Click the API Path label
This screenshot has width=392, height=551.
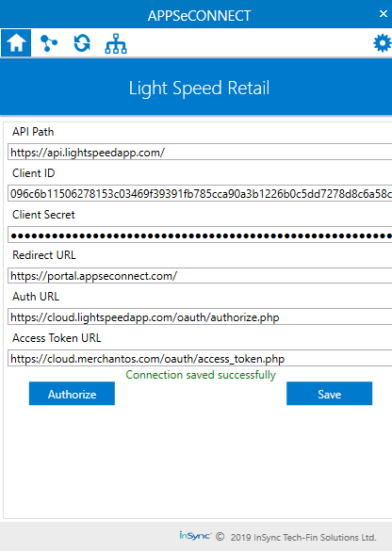pyautogui.click(x=33, y=132)
